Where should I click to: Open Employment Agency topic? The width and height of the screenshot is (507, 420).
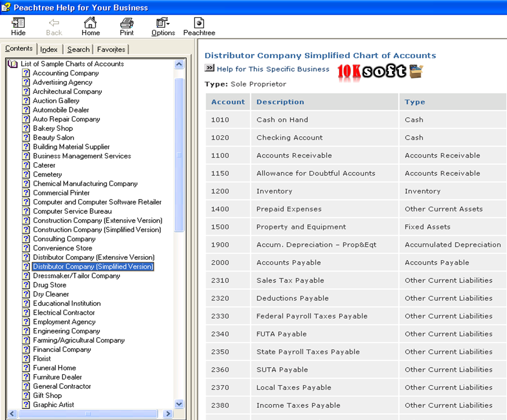64,322
